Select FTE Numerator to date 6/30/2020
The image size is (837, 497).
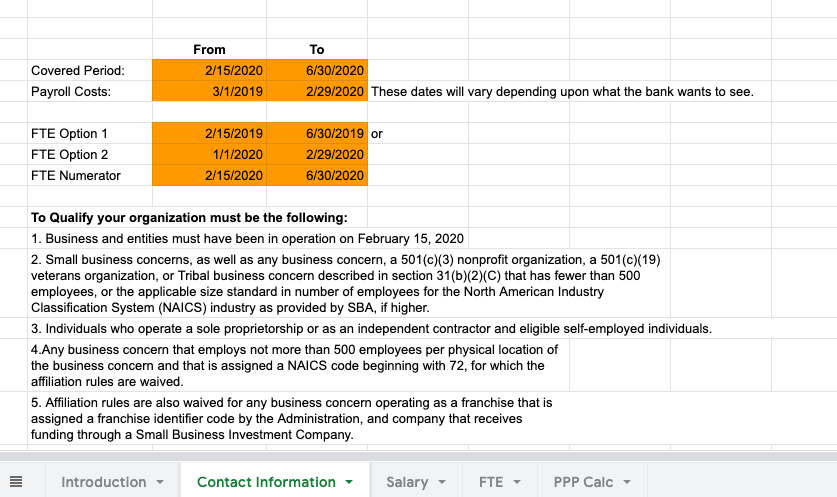pos(317,175)
